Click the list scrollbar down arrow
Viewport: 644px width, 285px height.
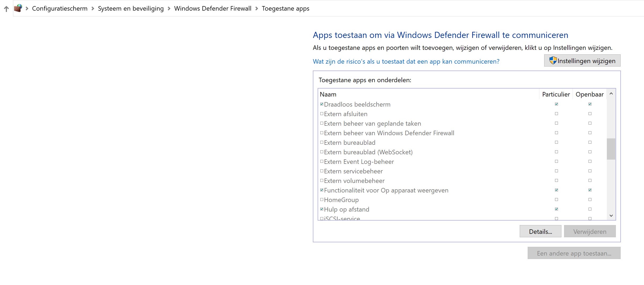tap(611, 216)
